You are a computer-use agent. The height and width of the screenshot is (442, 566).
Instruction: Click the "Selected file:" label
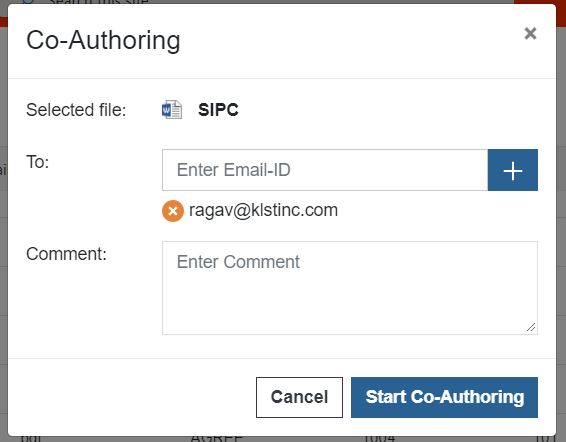[x=76, y=110]
